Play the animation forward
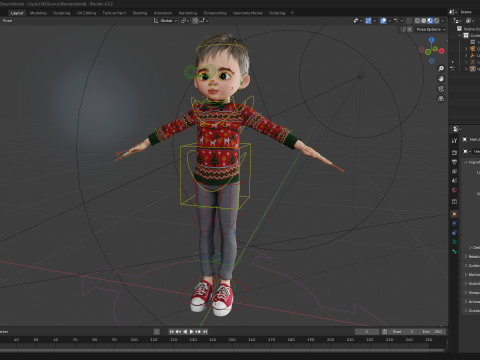This screenshot has width=480, height=360. pyautogui.click(x=192, y=332)
